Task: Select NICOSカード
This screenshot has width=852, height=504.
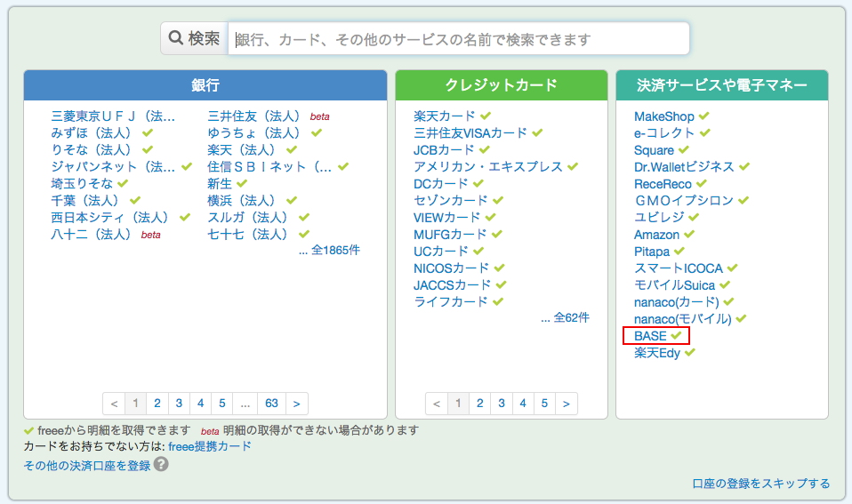Action: (x=452, y=268)
